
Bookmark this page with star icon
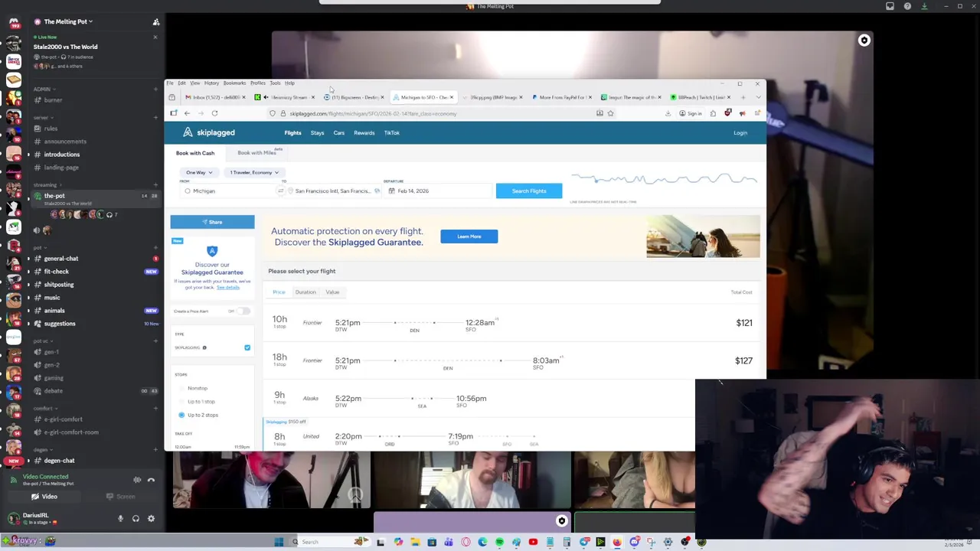click(610, 113)
